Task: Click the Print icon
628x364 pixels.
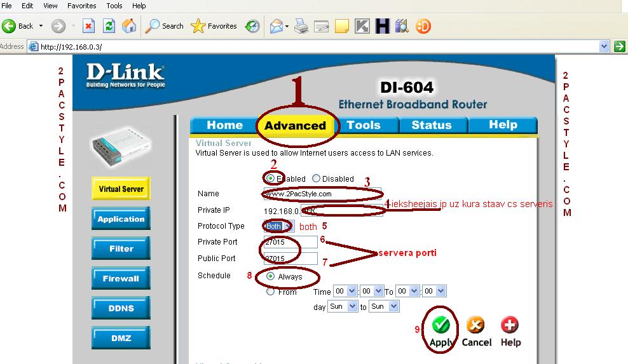Action: pos(301,26)
